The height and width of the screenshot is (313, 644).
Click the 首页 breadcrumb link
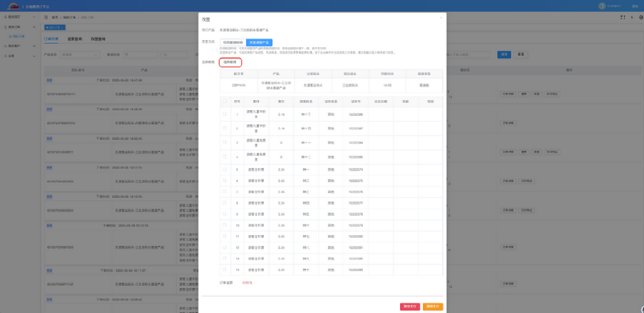(54, 17)
